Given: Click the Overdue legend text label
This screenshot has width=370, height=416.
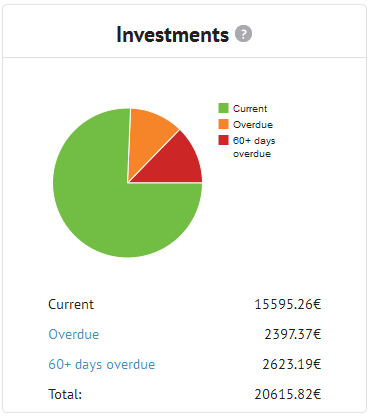Looking at the screenshot, I should point(253,124).
